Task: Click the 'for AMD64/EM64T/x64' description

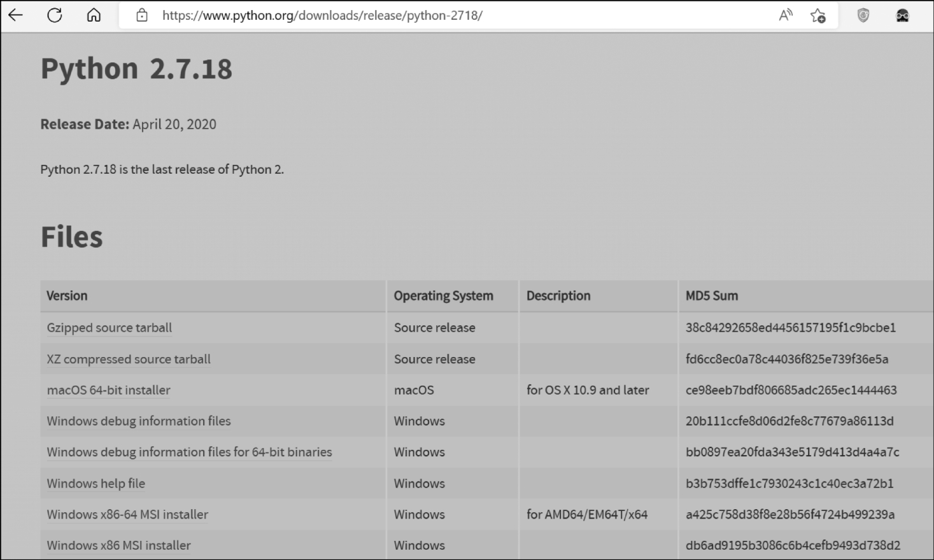Action: tap(587, 515)
